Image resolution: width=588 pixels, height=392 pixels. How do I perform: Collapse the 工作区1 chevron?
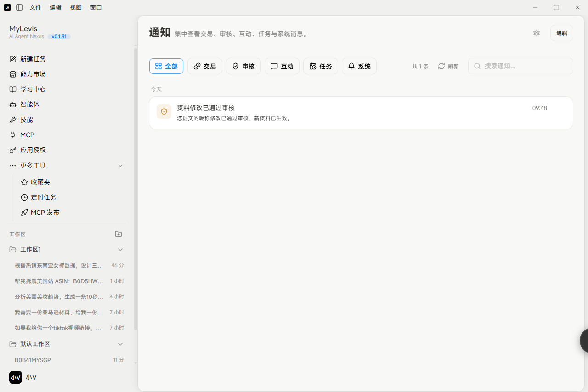pos(120,250)
